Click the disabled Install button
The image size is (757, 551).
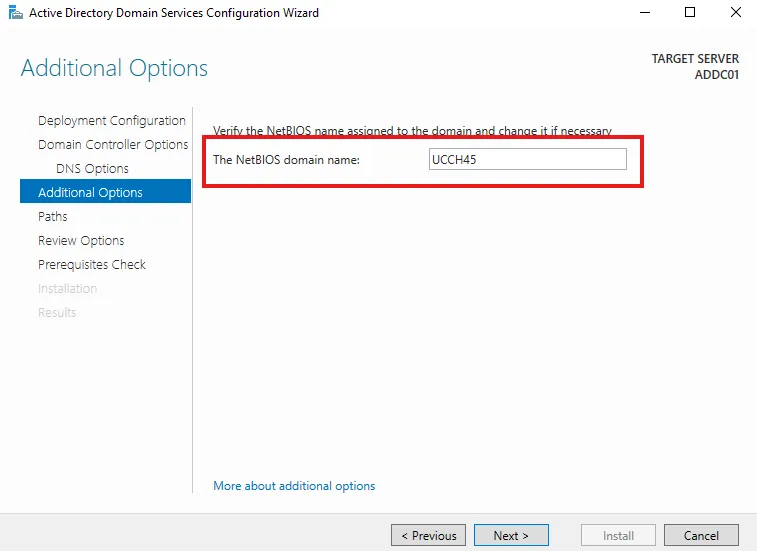point(618,535)
